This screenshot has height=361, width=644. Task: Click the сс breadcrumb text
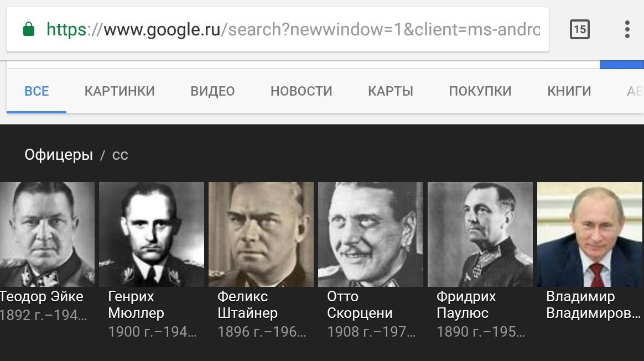(120, 155)
